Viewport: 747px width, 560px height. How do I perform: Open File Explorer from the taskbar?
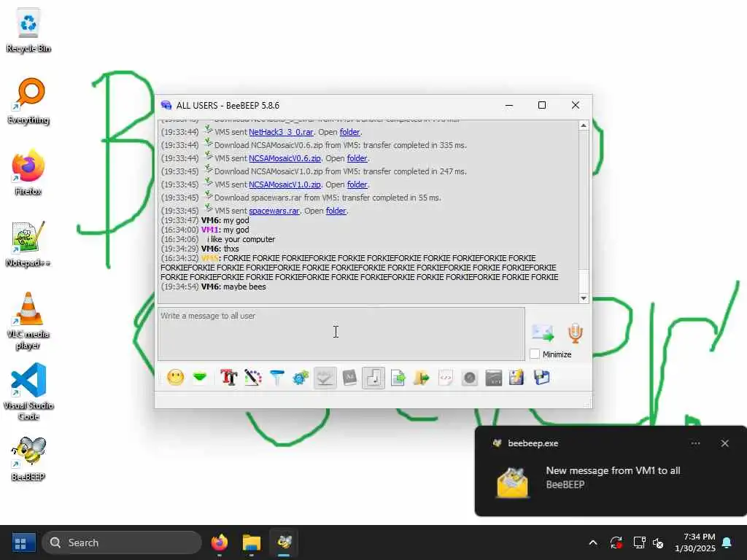pyautogui.click(x=252, y=542)
